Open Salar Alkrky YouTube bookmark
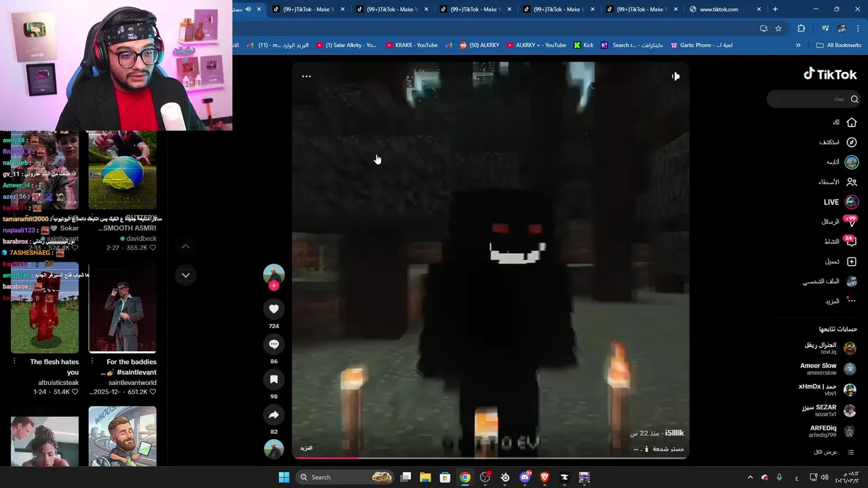 pyautogui.click(x=346, y=45)
